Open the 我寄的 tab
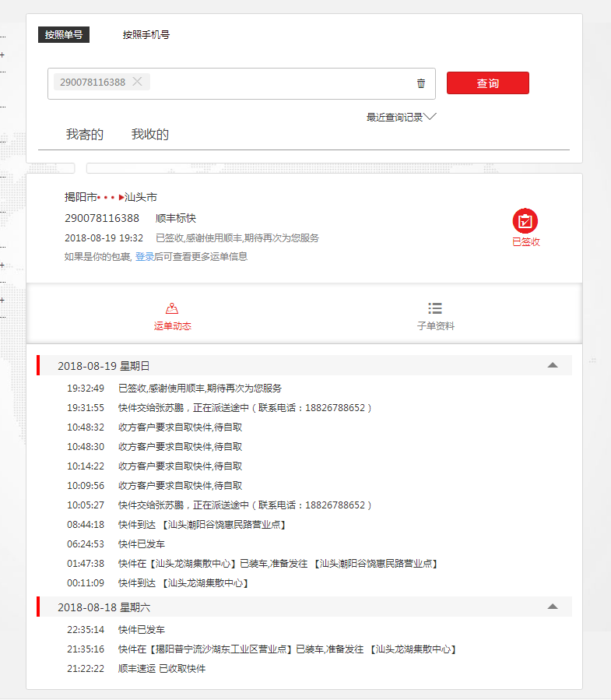Viewport: 611px width, 700px height. (x=85, y=135)
